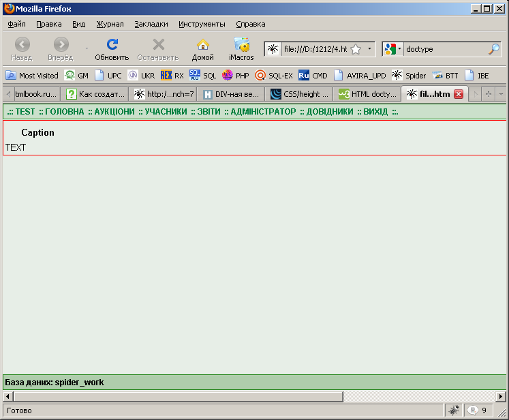
Task: Bookmark this page with the star icon
Action: pyautogui.click(x=356, y=49)
